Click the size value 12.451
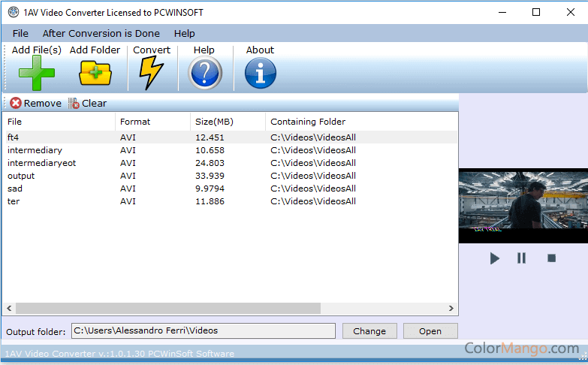Image resolution: width=588 pixels, height=365 pixels. tap(210, 137)
